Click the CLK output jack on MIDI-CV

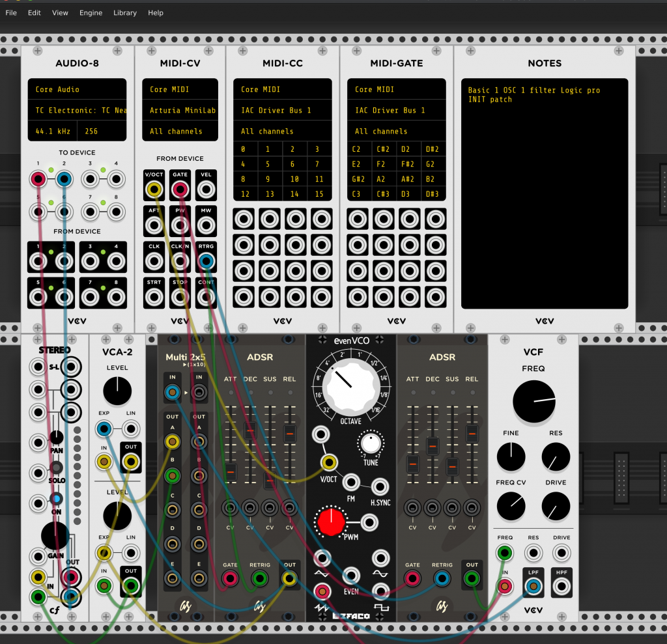(154, 260)
